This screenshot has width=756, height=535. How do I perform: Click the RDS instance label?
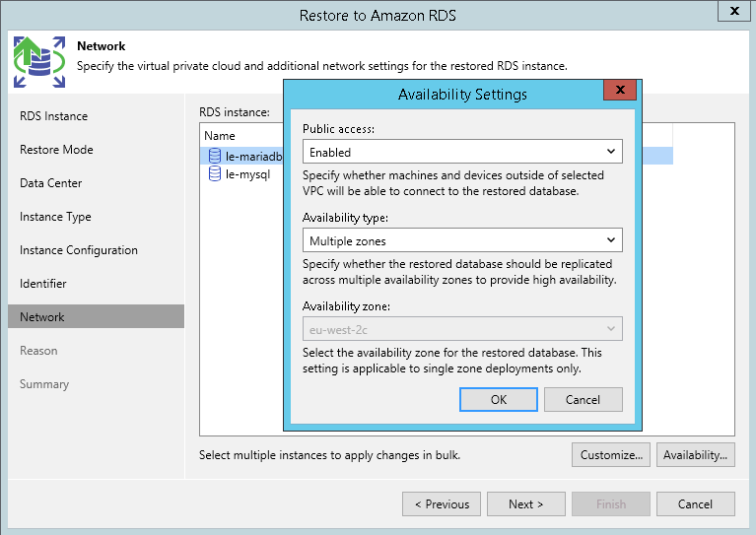click(x=235, y=112)
